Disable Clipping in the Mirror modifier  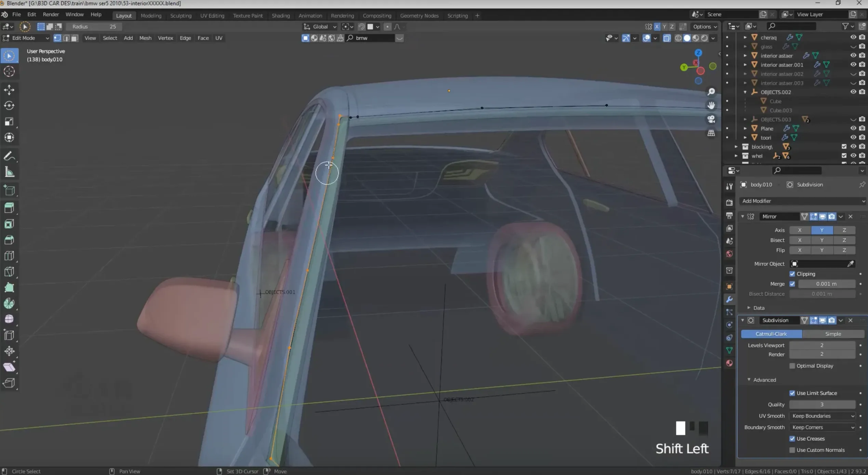click(792, 274)
